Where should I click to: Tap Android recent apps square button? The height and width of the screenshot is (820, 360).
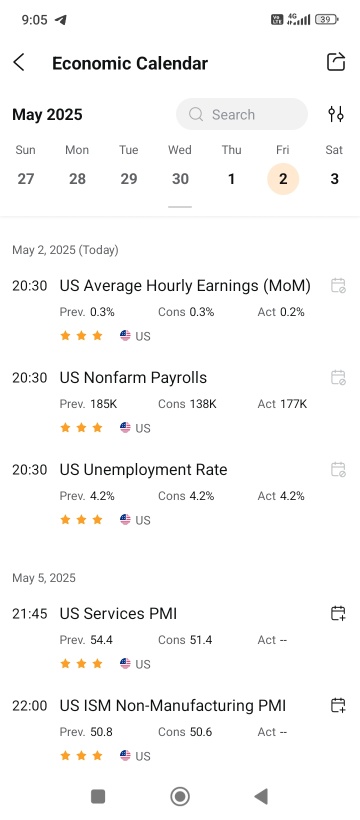coord(98,796)
